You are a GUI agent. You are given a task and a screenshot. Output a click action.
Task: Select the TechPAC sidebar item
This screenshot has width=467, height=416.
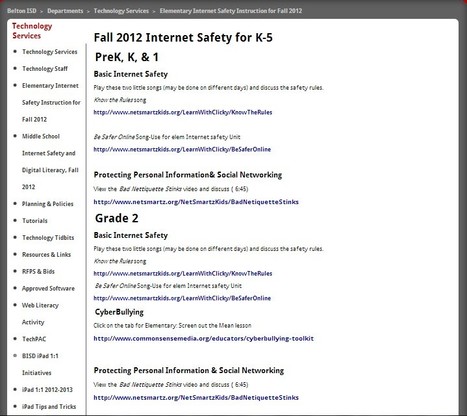34,339
